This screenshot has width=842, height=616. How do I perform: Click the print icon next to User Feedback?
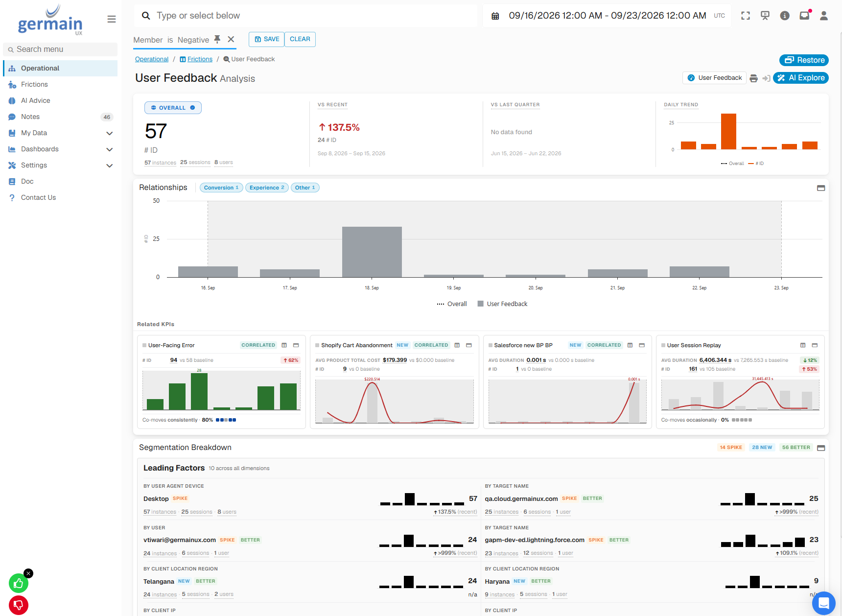click(754, 78)
